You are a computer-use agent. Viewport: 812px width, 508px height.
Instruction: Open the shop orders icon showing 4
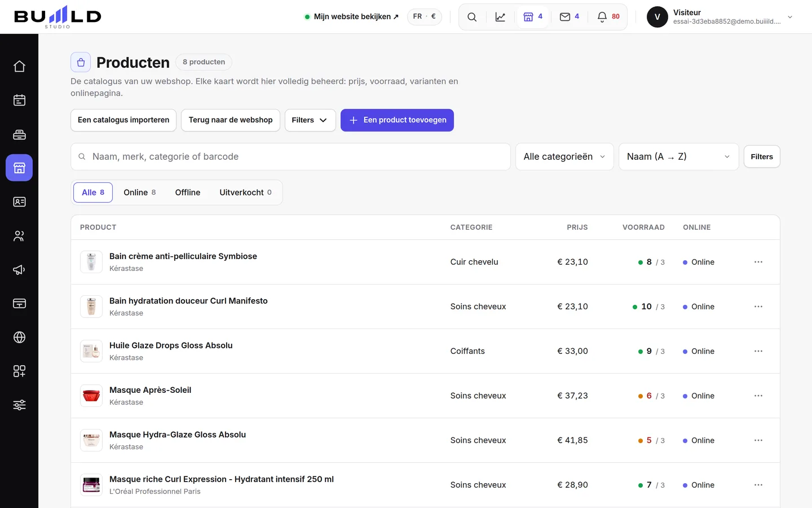[x=533, y=17]
